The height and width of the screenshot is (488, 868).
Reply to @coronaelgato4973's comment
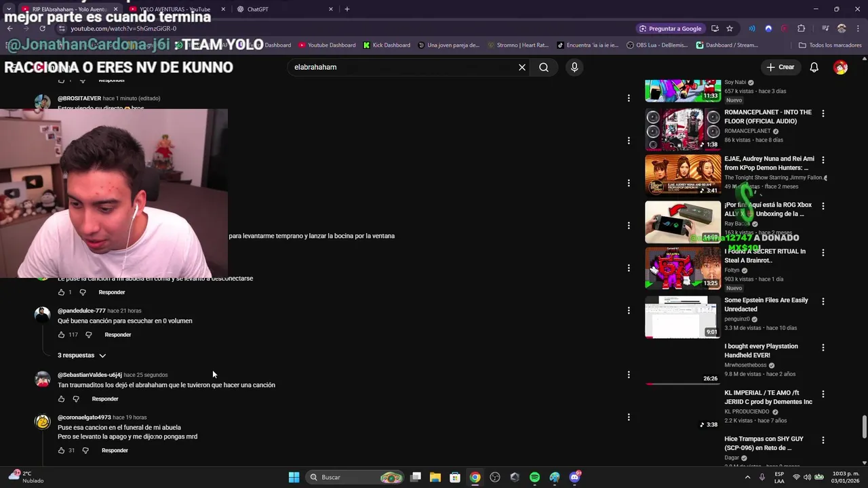click(115, 451)
